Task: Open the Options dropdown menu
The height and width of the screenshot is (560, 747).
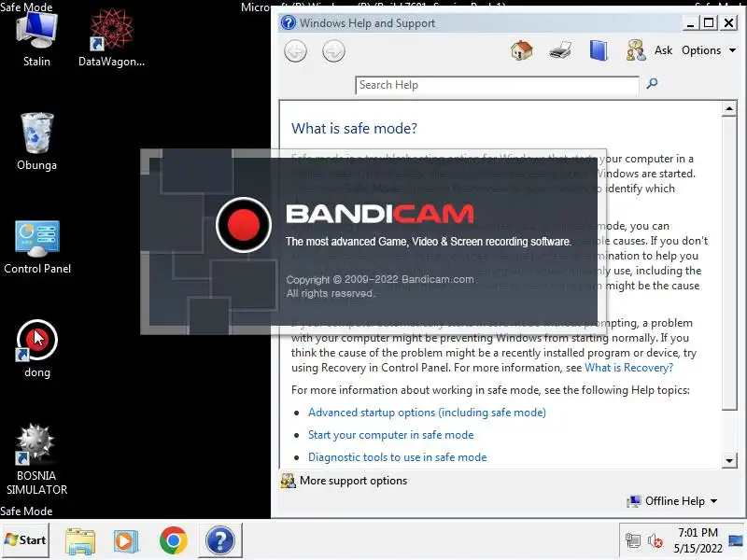Action: click(709, 50)
